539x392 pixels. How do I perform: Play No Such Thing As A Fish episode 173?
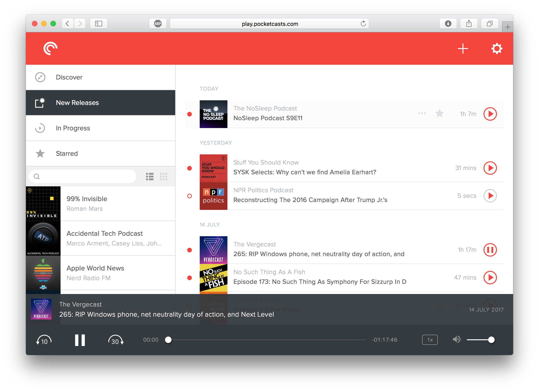[490, 278]
